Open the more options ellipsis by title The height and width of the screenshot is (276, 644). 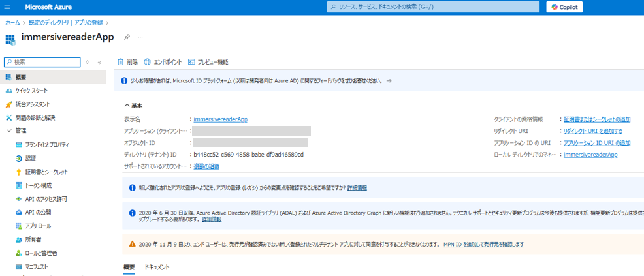pos(140,37)
